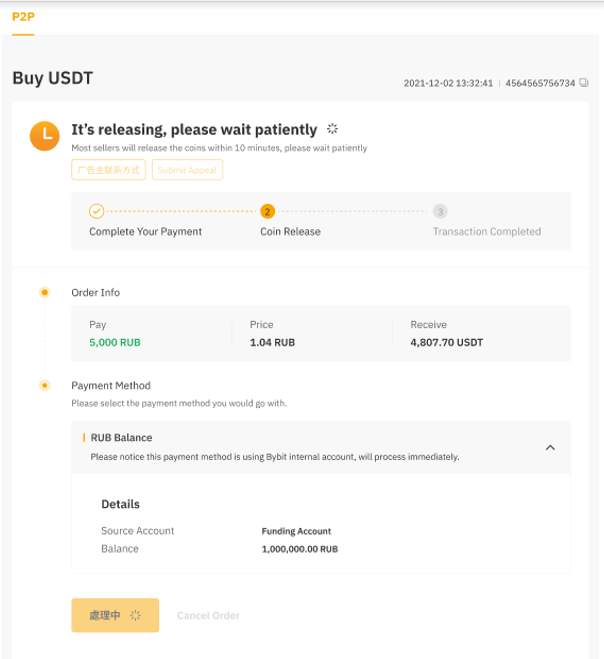The height and width of the screenshot is (659, 604).
Task: Click the 5,000 RUB pay amount
Action: (115, 342)
